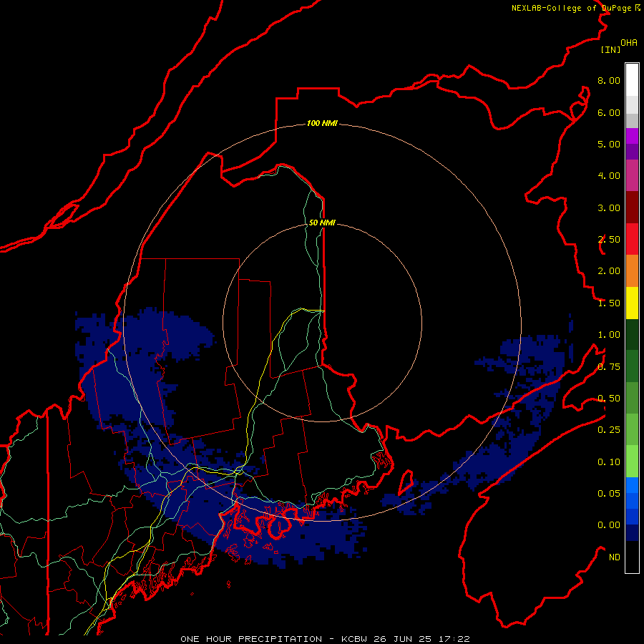
Task: Click the 2.00 legend value
Action: click(609, 271)
